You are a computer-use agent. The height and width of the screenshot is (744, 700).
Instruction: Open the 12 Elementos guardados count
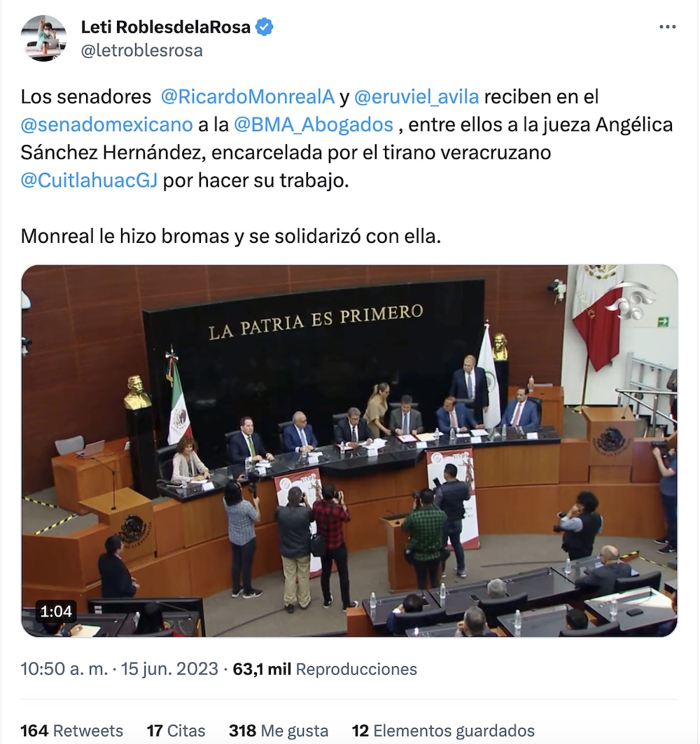pos(443,731)
